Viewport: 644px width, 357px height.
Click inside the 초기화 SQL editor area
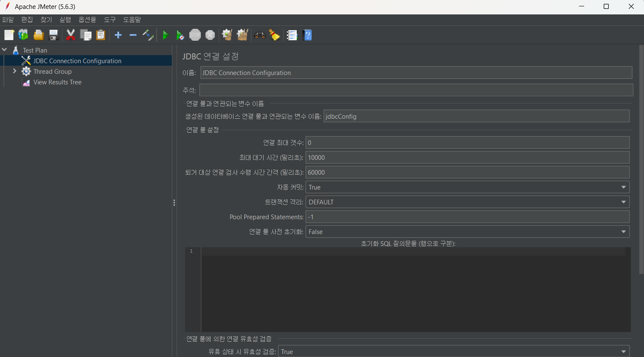(x=415, y=290)
